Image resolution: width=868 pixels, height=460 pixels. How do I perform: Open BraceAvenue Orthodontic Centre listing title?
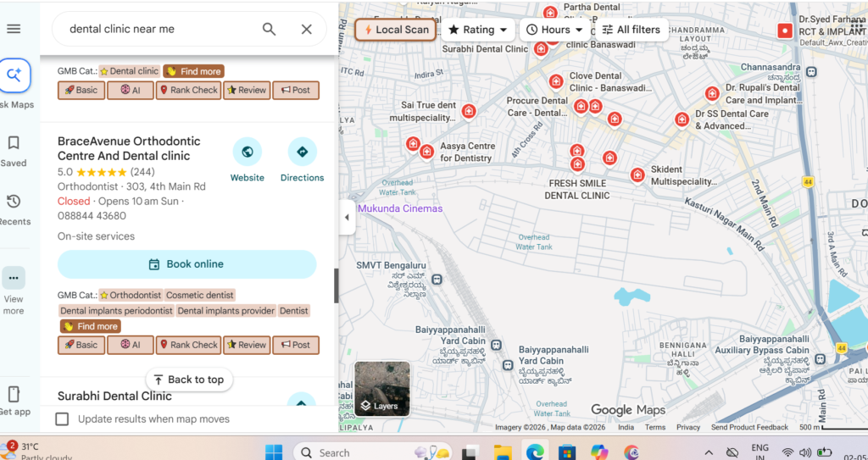pos(129,148)
